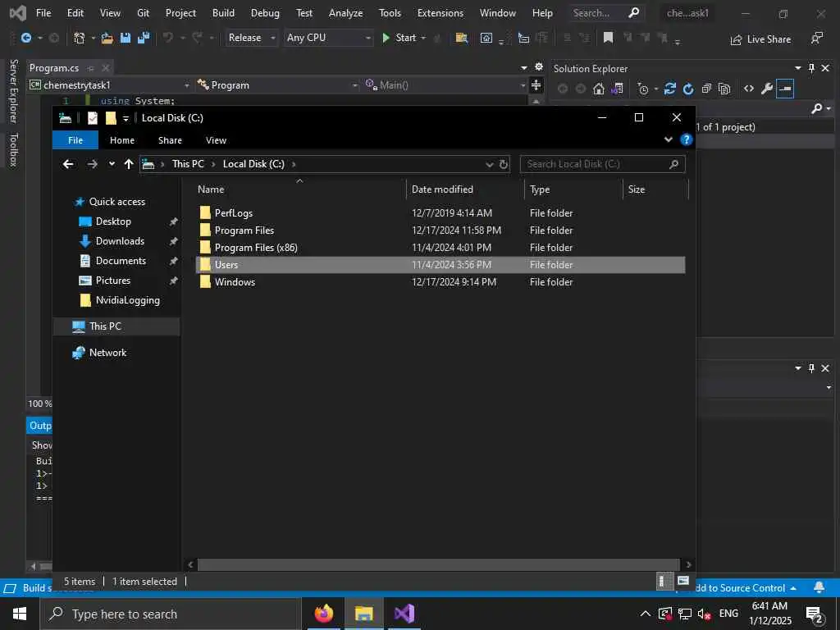Toggle Show All Files in Solution Explorer

tap(724, 89)
